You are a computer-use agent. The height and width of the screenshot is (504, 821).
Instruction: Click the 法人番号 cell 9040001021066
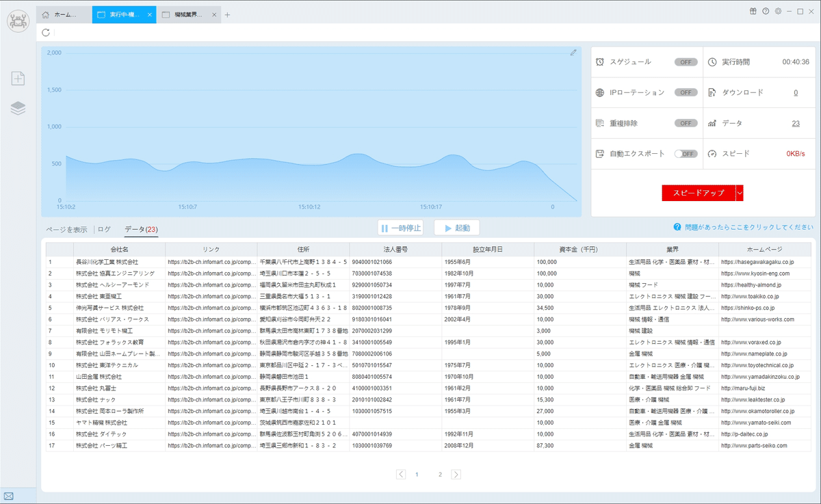(395, 262)
